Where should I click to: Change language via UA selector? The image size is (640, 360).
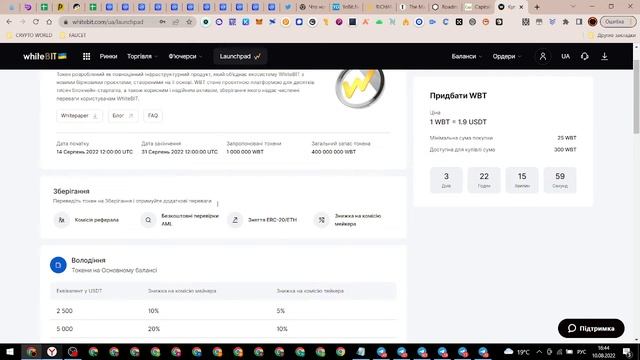565,56
